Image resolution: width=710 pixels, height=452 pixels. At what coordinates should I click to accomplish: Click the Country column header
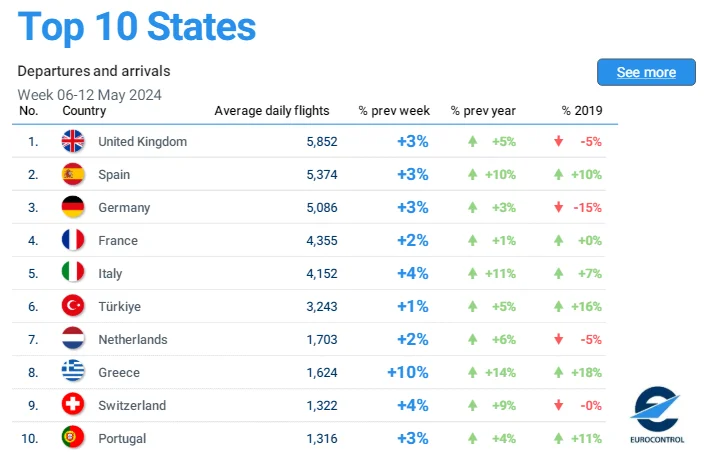(x=84, y=111)
